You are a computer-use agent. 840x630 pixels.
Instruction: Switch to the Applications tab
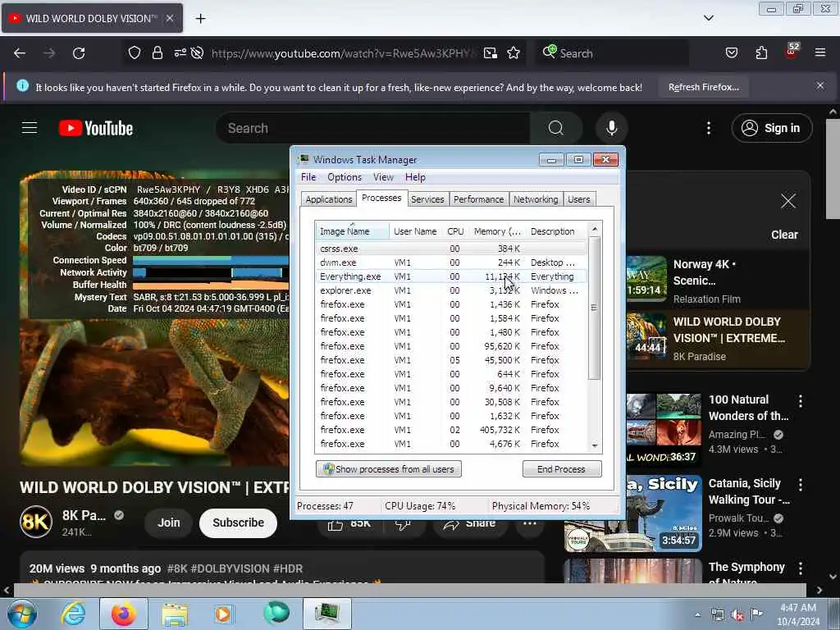[329, 199]
